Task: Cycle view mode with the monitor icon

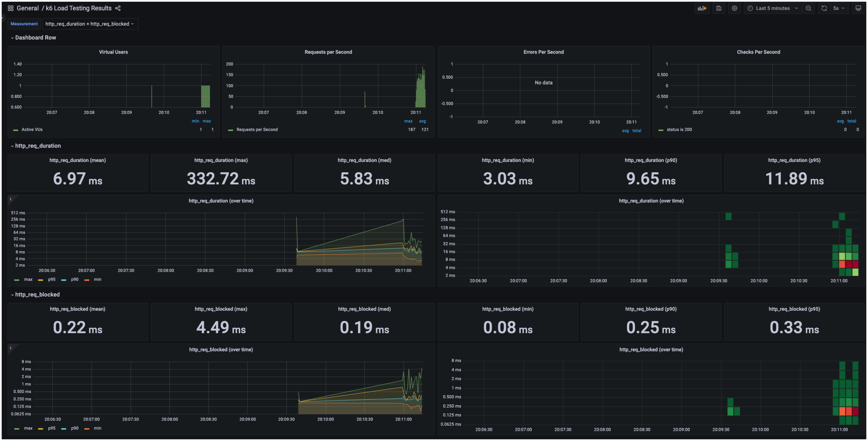Action: pyautogui.click(x=858, y=8)
